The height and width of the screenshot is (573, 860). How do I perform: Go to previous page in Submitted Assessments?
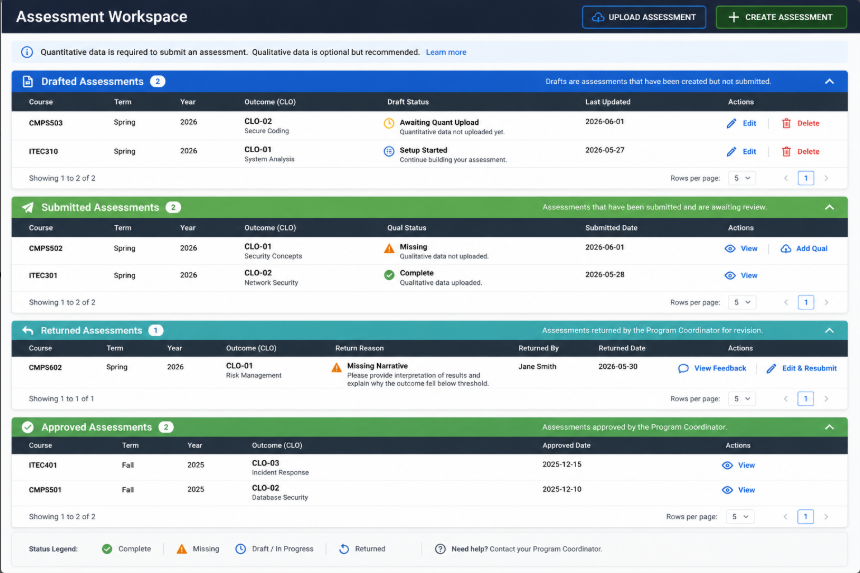[786, 302]
